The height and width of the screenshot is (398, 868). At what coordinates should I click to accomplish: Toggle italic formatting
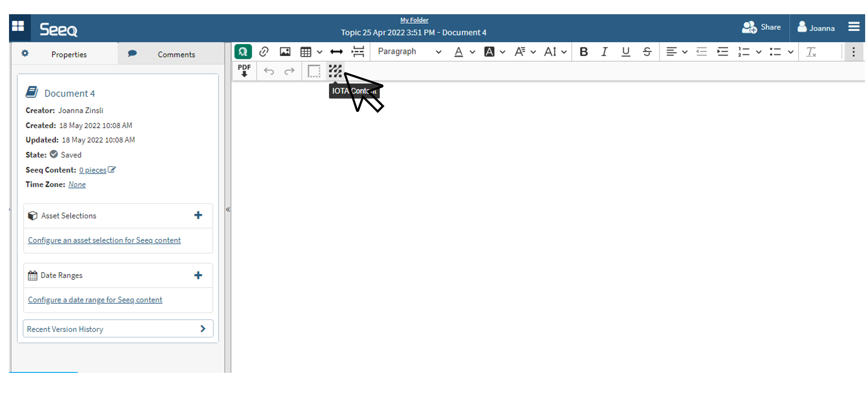(x=604, y=52)
